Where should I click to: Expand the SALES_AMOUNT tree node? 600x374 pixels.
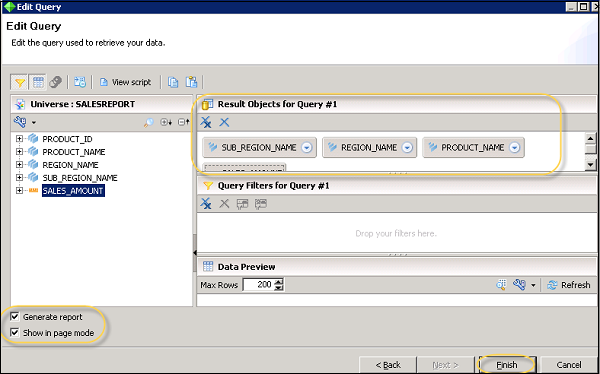click(x=19, y=191)
